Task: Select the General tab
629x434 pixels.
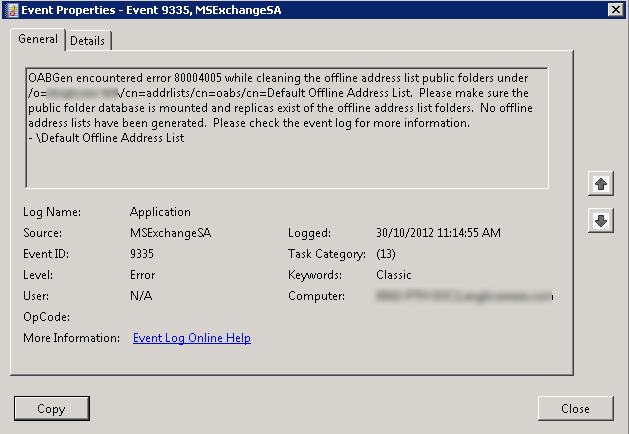Action: point(38,39)
